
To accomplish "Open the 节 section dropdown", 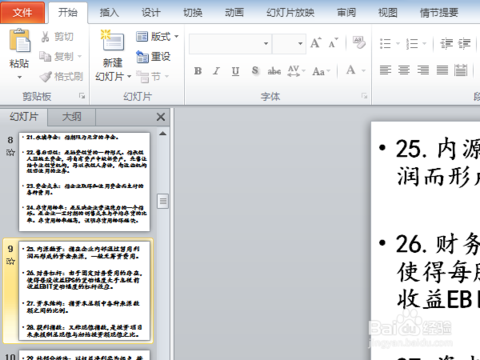I will [x=153, y=77].
